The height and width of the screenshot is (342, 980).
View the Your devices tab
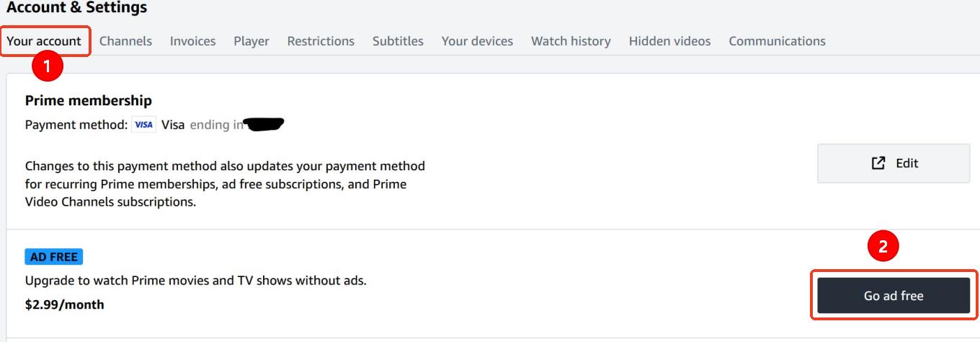click(477, 41)
